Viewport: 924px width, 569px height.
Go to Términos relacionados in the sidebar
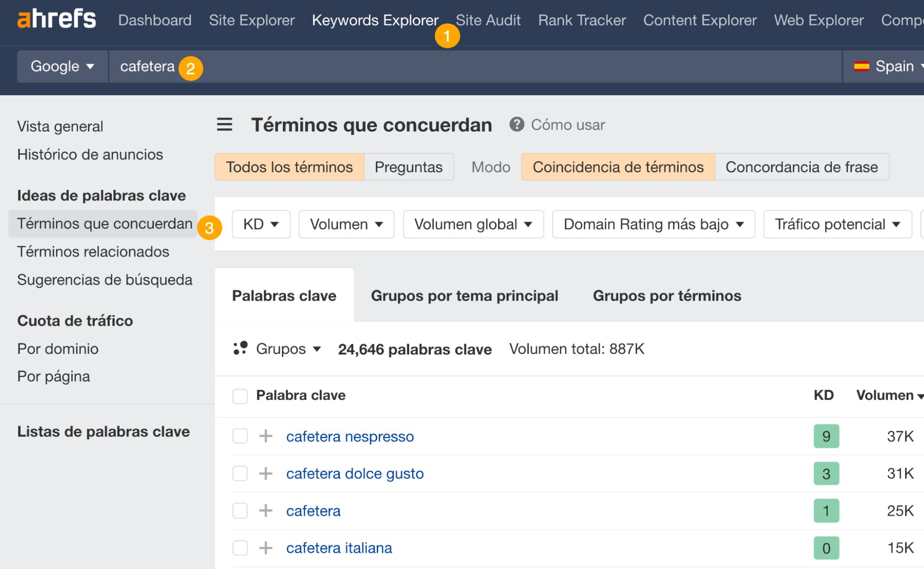click(93, 252)
